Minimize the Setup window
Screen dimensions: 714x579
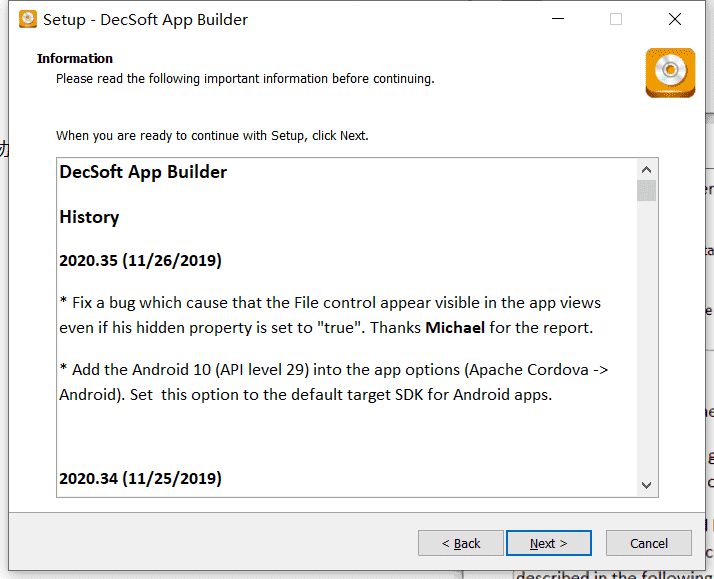(558, 19)
